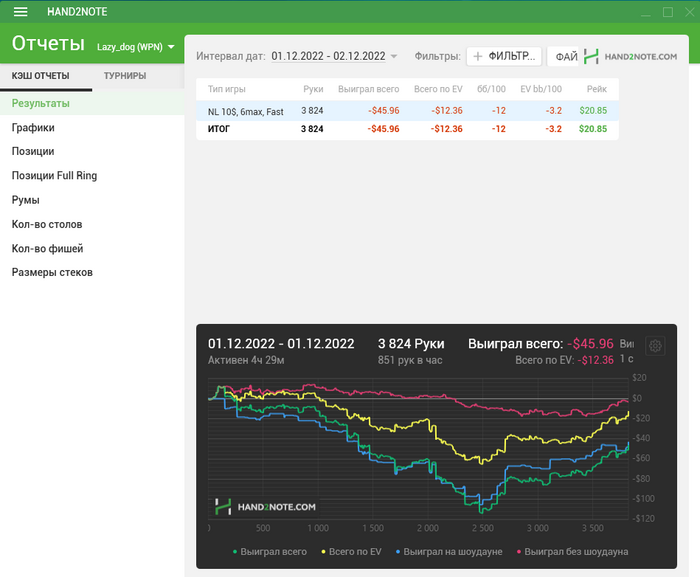Open the date interval dropdown arrow

[393, 56]
